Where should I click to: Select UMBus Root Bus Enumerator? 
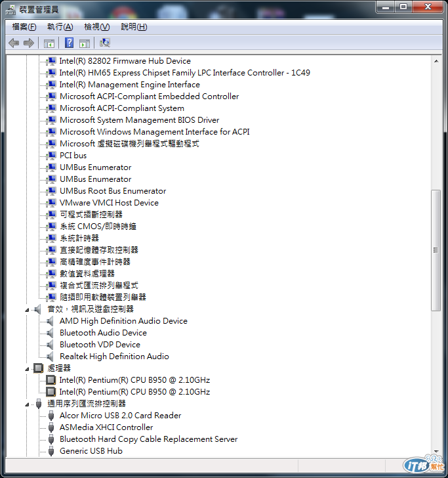click(113, 191)
